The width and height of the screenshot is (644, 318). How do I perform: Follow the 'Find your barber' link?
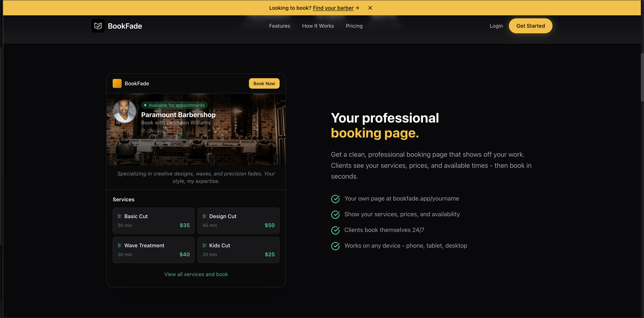pyautogui.click(x=333, y=8)
